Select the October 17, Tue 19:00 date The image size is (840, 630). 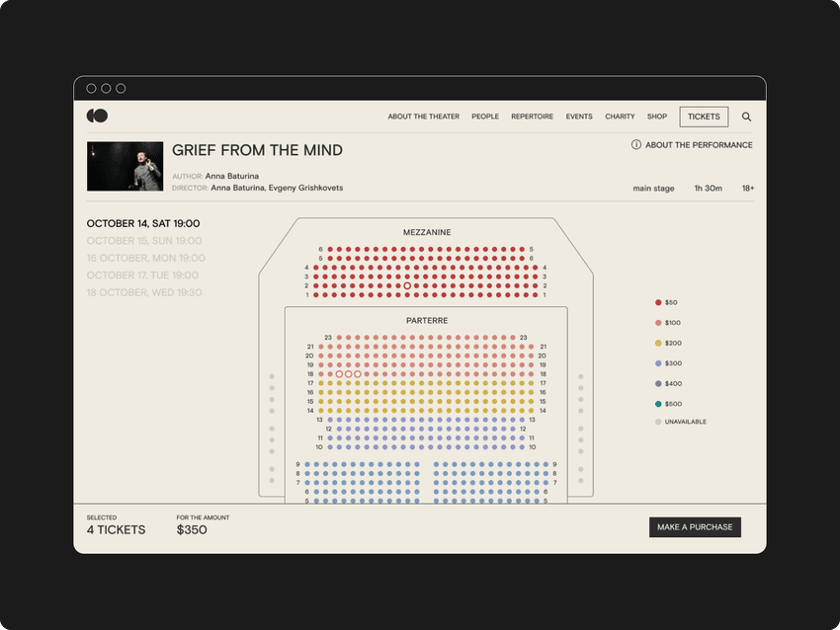click(142, 276)
